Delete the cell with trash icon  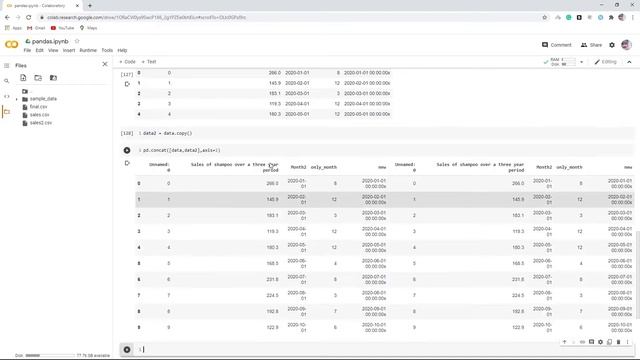coord(618,342)
